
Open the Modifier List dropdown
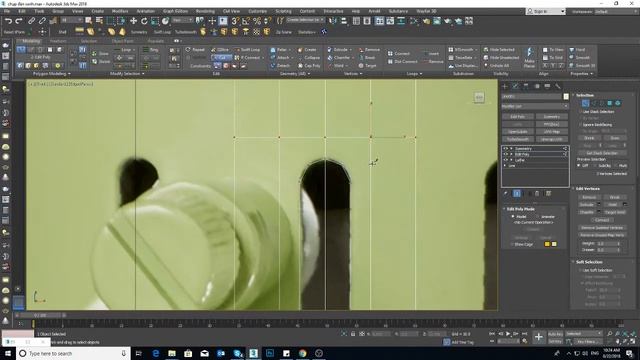535,106
